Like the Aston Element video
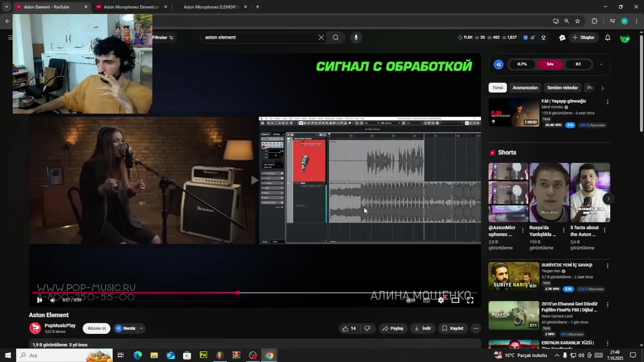 point(349,328)
